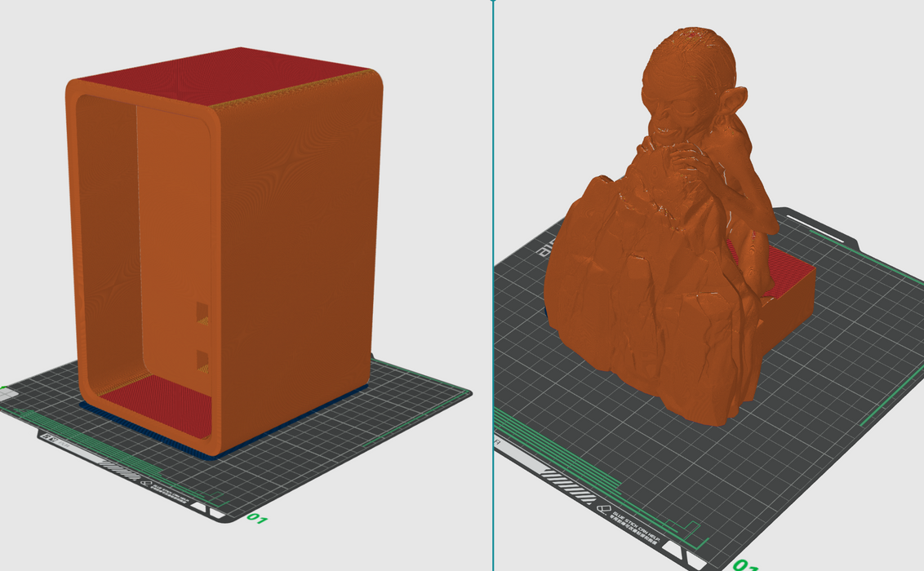924x571 pixels.
Task: Pick the upper square cutout in the box
Action: [x=202, y=313]
